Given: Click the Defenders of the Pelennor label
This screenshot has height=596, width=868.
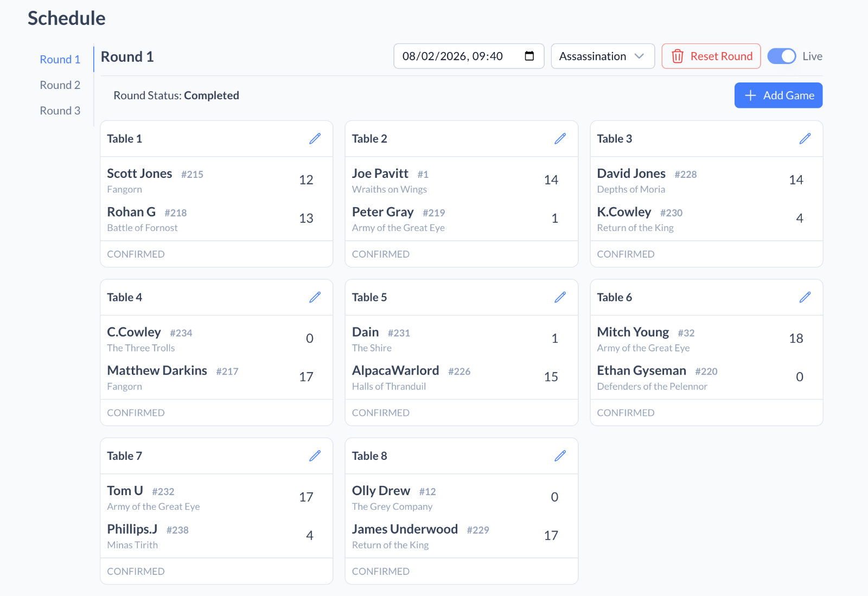Looking at the screenshot, I should 652,387.
